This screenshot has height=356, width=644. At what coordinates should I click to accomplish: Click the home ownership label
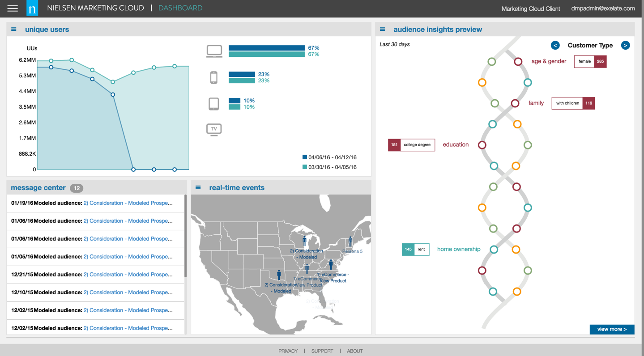point(459,249)
